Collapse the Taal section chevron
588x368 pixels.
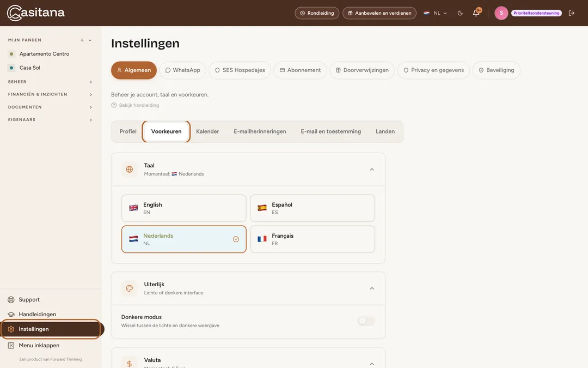[372, 170]
